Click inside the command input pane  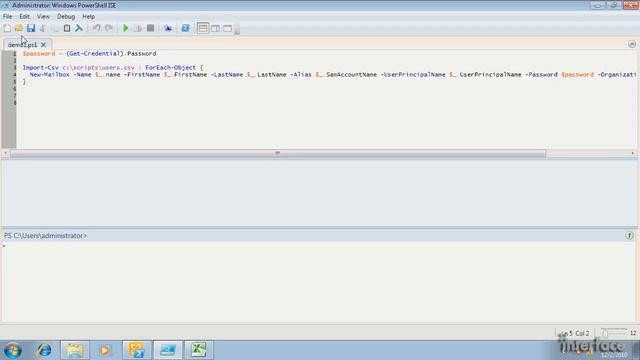(x=318, y=282)
